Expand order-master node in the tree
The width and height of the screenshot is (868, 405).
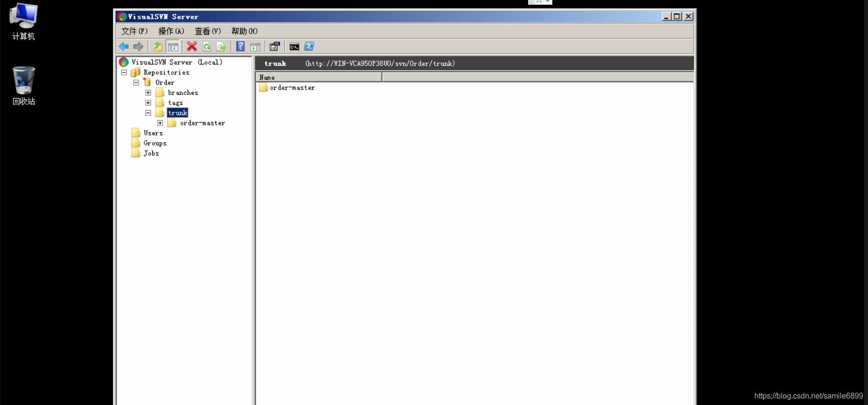pyautogui.click(x=160, y=123)
